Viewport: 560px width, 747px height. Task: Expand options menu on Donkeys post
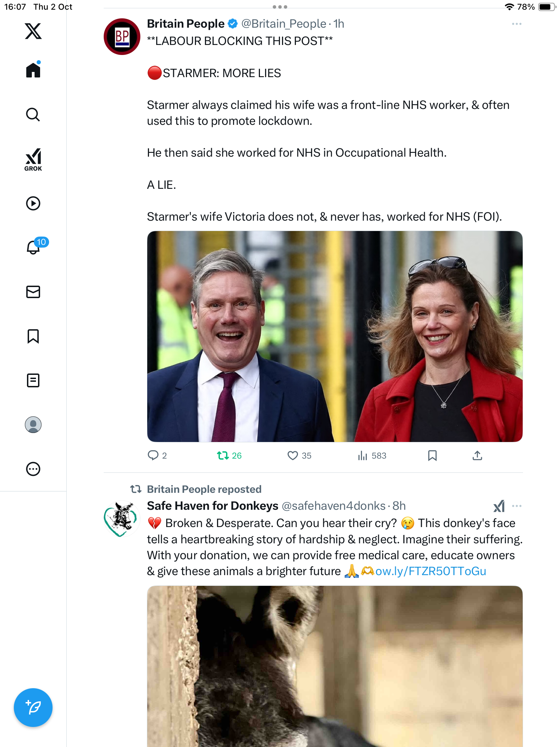(516, 506)
